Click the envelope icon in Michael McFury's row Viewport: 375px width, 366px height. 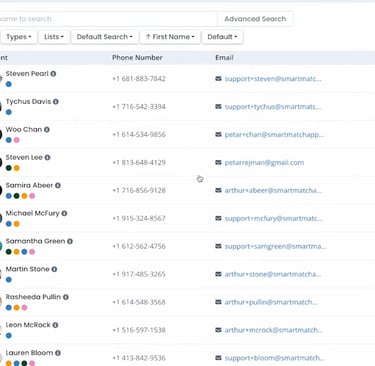point(218,218)
